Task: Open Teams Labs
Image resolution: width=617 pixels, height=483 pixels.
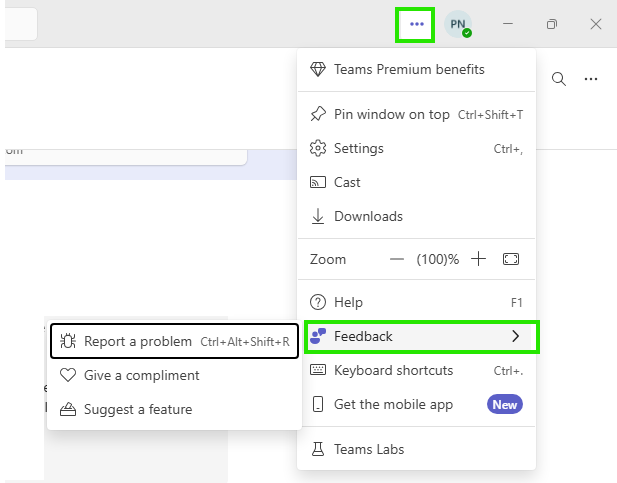Action: (417, 449)
